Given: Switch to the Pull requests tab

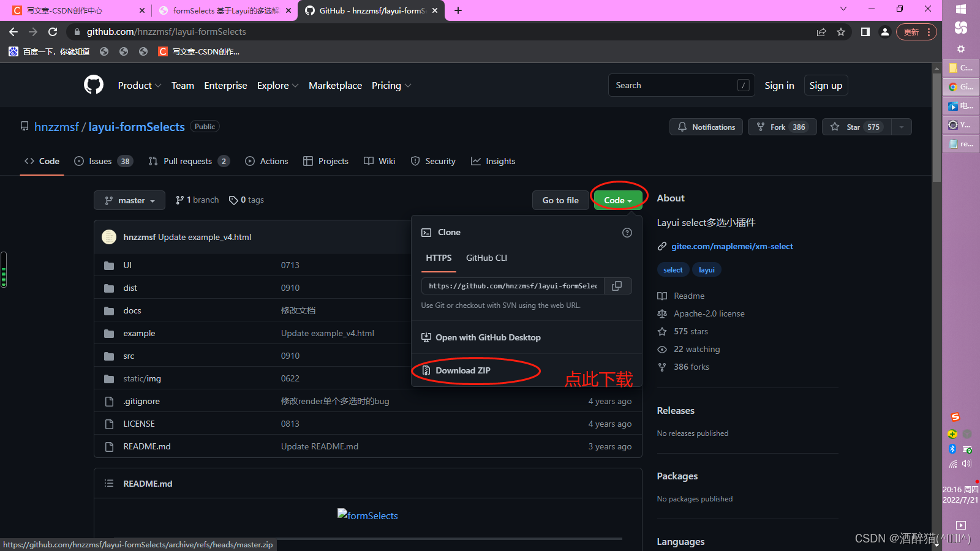Looking at the screenshot, I should [x=189, y=161].
